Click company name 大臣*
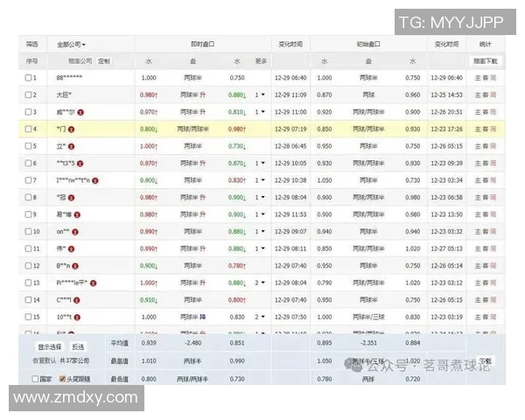 click(x=64, y=94)
